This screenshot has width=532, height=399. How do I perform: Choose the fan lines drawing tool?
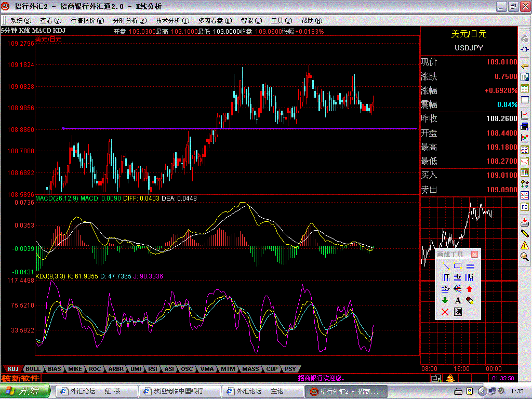coord(458,289)
